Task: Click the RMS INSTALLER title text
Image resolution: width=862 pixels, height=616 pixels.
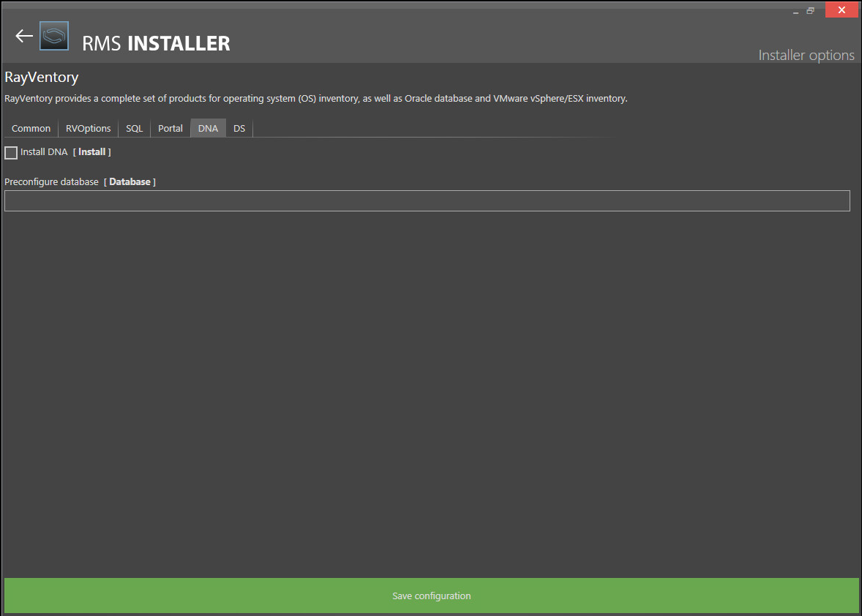Action: click(156, 44)
